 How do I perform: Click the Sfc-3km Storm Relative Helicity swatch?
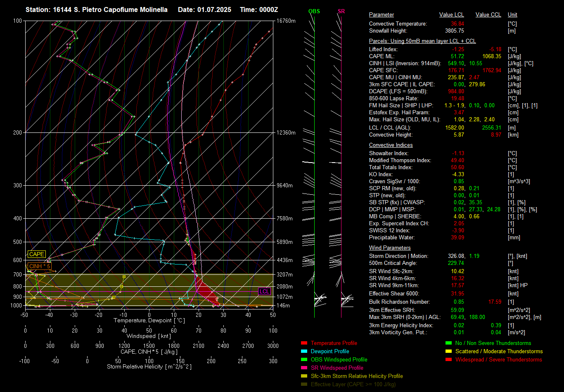(x=304, y=376)
